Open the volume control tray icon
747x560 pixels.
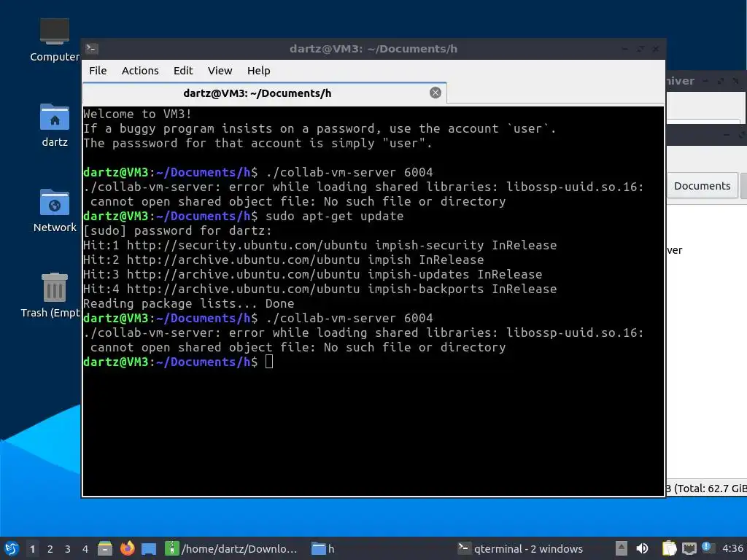coord(642,548)
